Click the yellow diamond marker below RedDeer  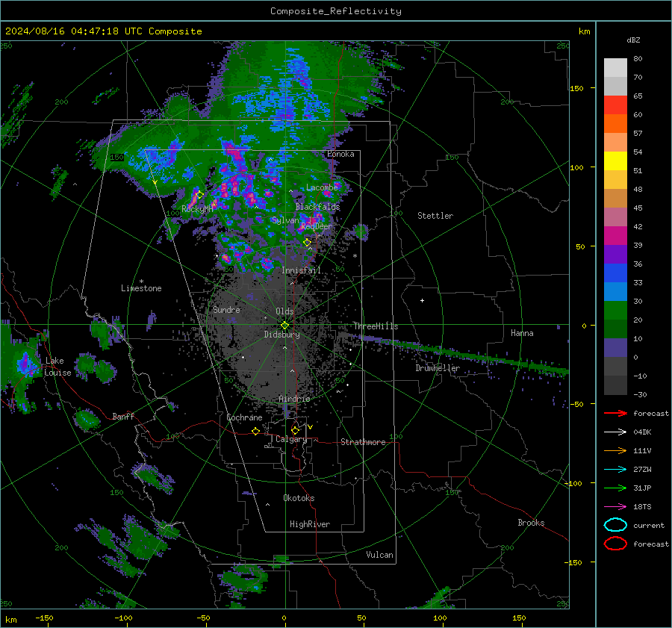307,242
